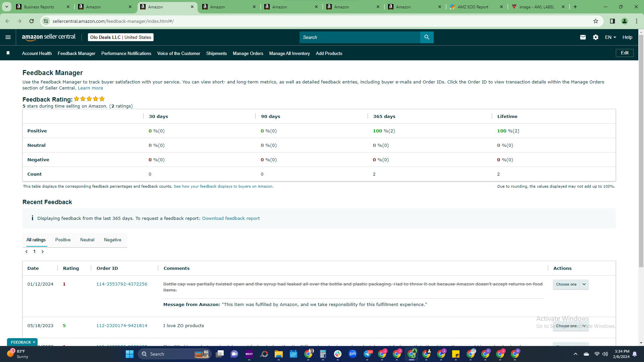Open Sticky Notes from taskbar

tap(456, 354)
